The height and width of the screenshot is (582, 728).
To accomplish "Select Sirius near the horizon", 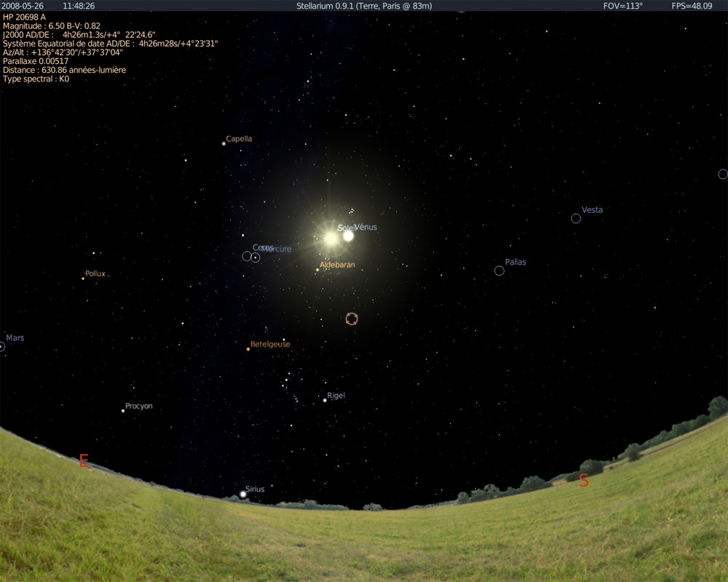I will pos(242,495).
